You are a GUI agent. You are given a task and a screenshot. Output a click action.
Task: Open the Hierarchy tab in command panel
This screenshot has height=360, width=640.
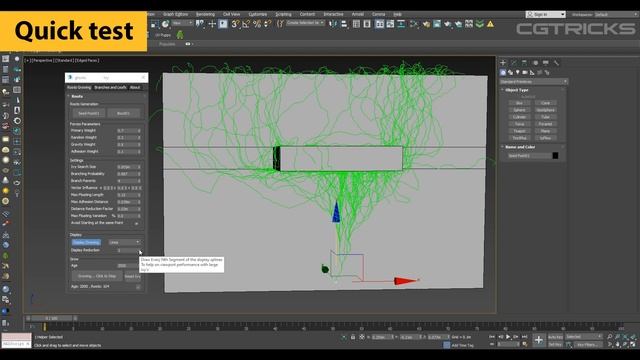coord(524,63)
